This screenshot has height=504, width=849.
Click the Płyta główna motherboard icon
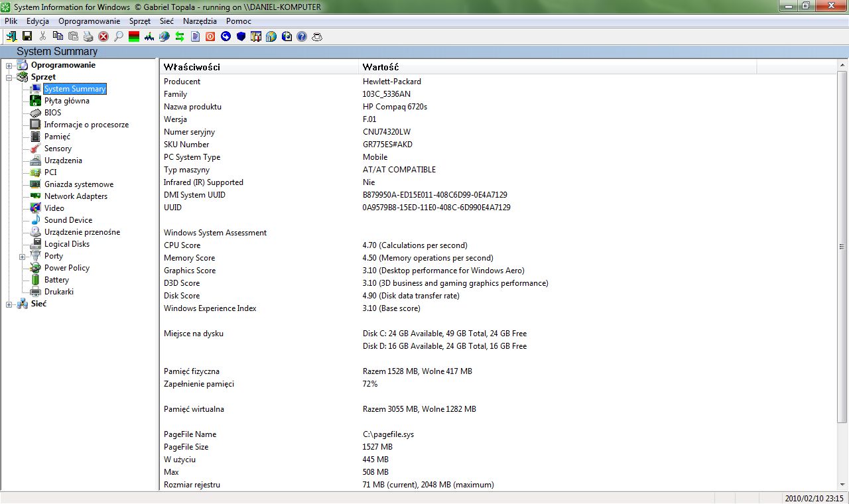pyautogui.click(x=35, y=101)
